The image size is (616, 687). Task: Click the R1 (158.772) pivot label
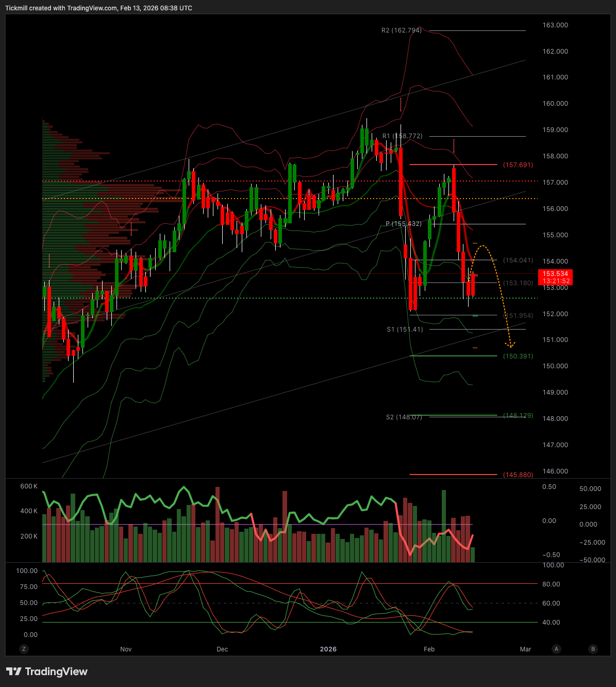pyautogui.click(x=402, y=136)
